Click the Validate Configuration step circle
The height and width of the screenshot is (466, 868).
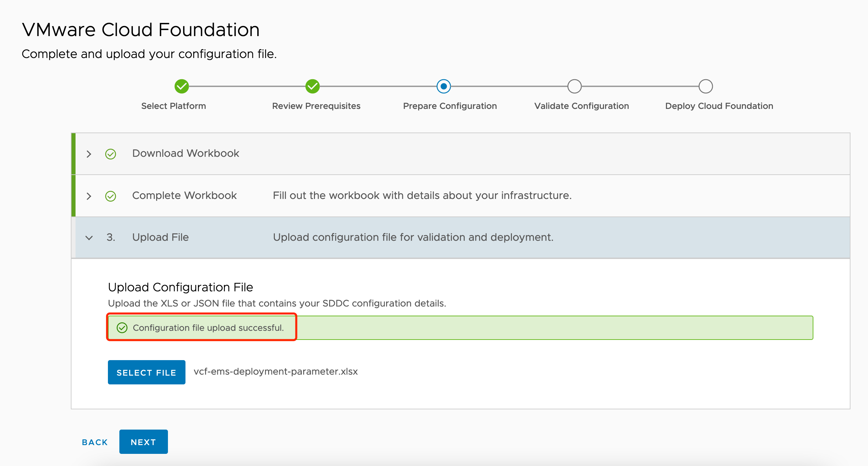575,86
